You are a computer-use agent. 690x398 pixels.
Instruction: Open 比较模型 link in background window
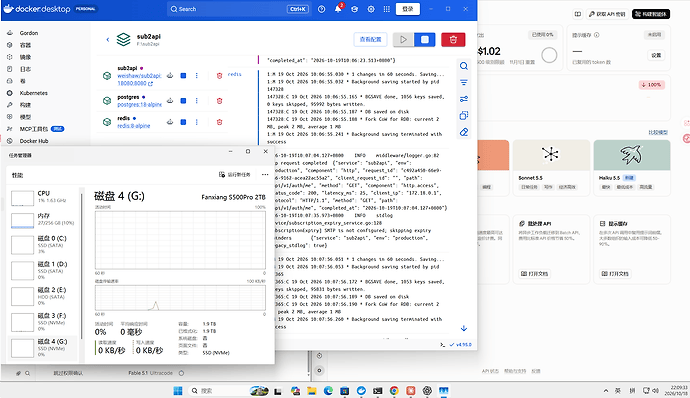(658, 132)
